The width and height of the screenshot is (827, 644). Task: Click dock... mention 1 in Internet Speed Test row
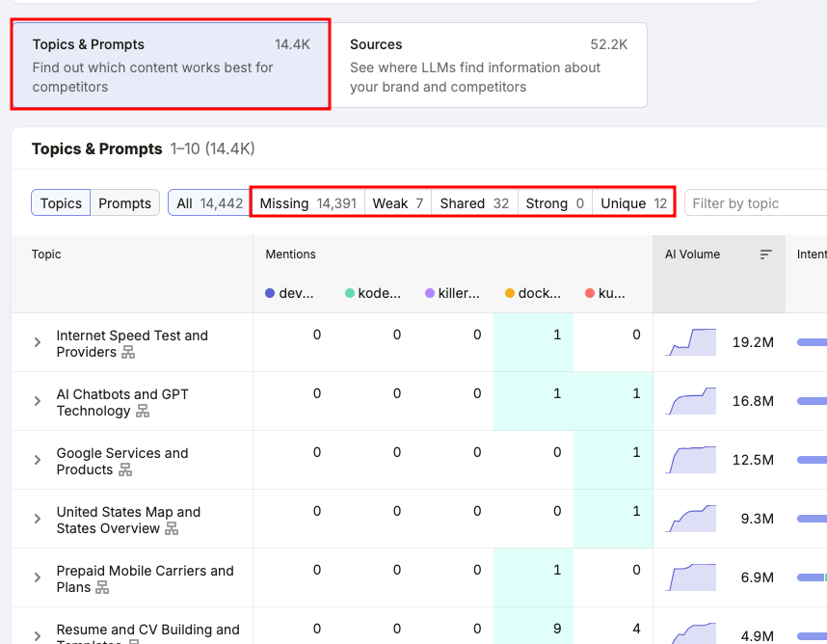coord(557,335)
